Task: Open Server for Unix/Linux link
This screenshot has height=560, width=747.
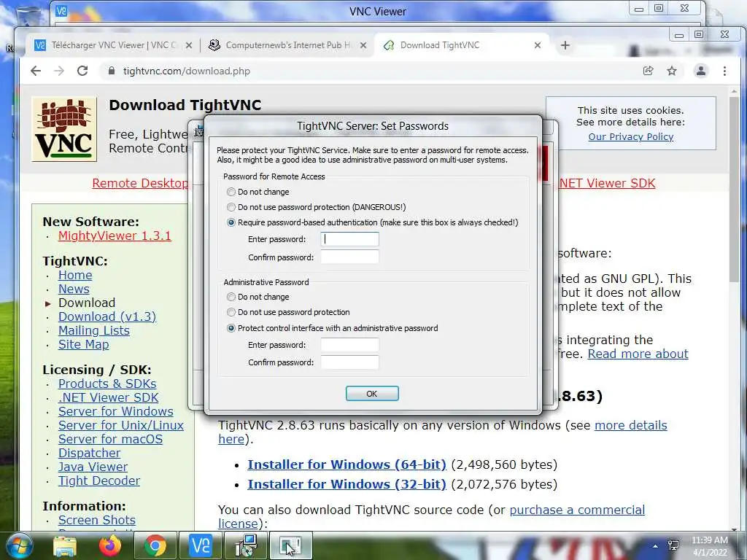Action: click(x=121, y=425)
